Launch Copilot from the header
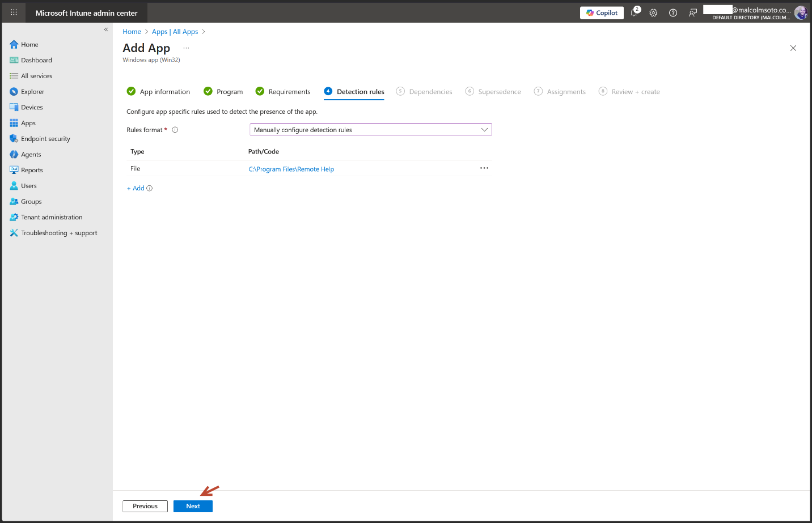 pos(602,12)
